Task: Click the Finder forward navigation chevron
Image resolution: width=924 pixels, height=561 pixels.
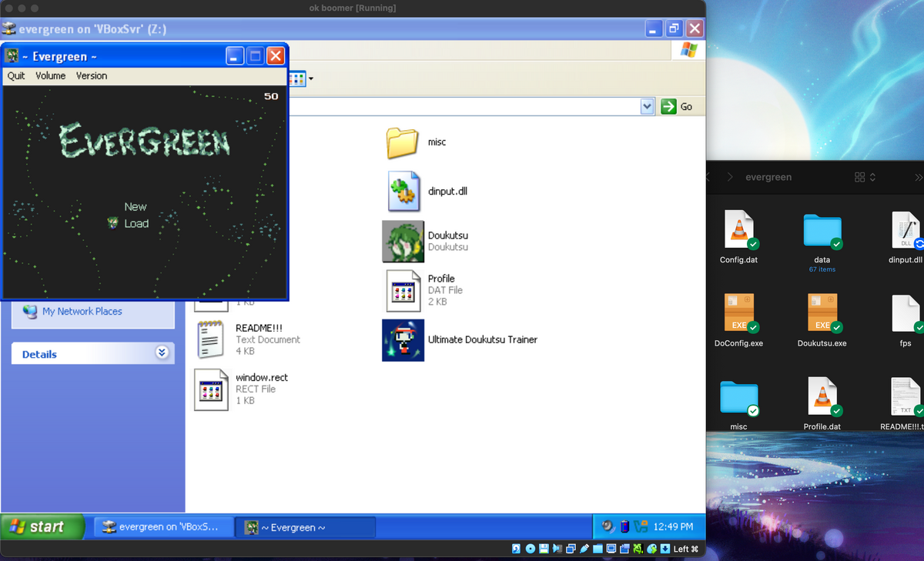Action: [x=729, y=177]
